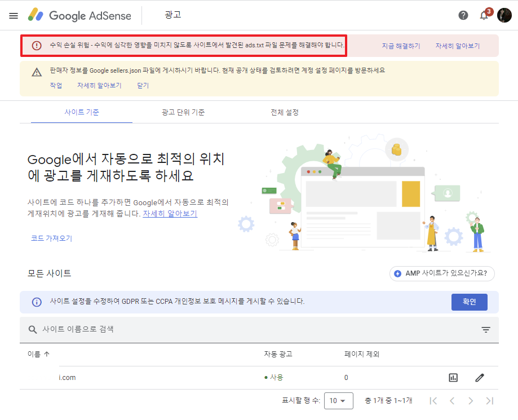Click the i.com site name
518x420 pixels.
click(67, 378)
